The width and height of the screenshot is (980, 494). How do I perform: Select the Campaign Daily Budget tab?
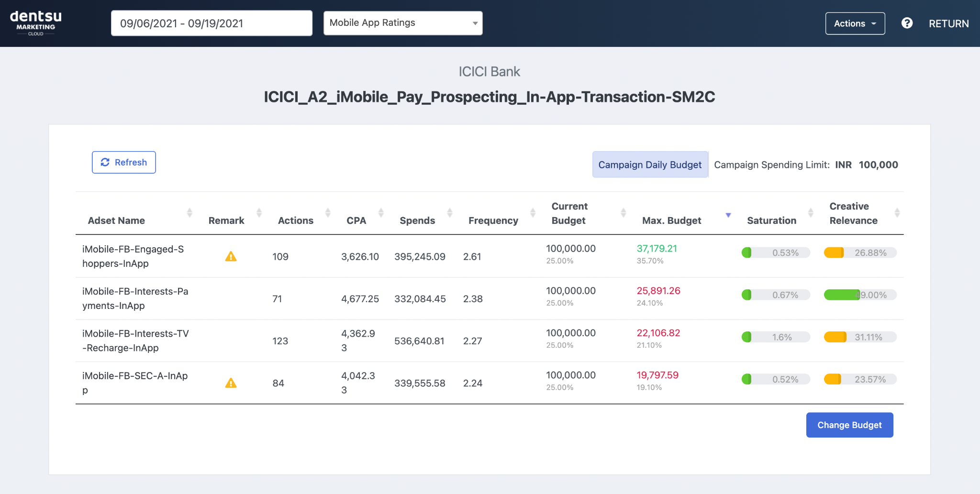pyautogui.click(x=650, y=165)
